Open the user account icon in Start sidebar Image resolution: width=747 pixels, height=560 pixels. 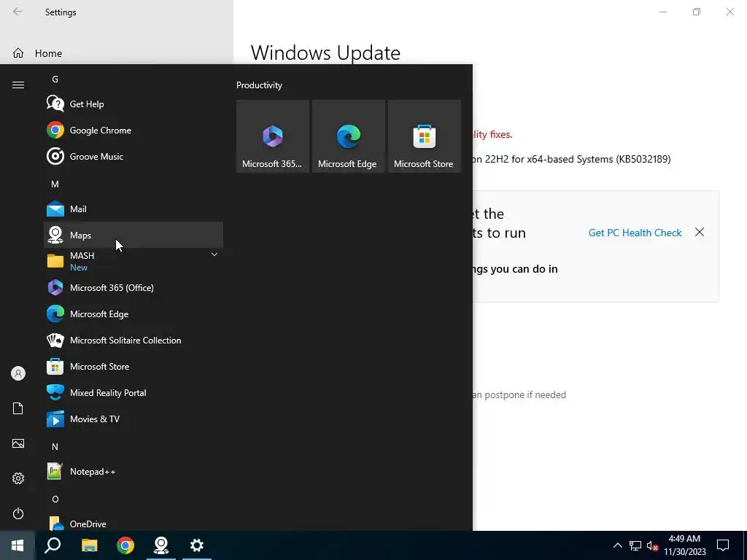[x=18, y=373]
